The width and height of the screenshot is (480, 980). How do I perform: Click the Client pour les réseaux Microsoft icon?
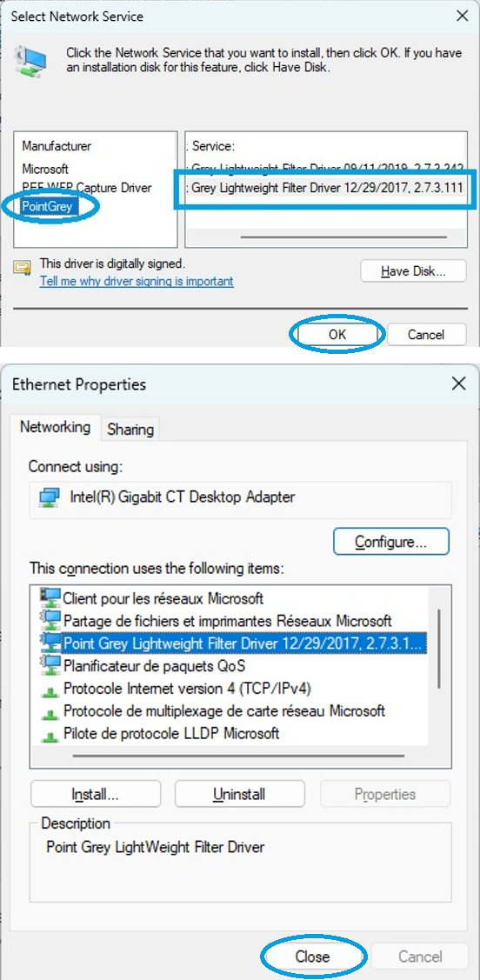click(50, 597)
